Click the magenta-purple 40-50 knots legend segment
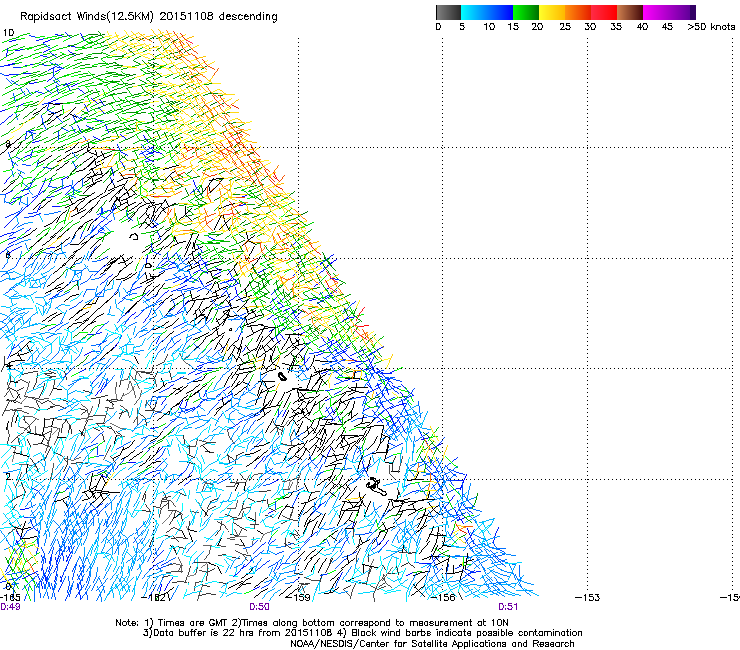740x650 pixels. pos(669,12)
